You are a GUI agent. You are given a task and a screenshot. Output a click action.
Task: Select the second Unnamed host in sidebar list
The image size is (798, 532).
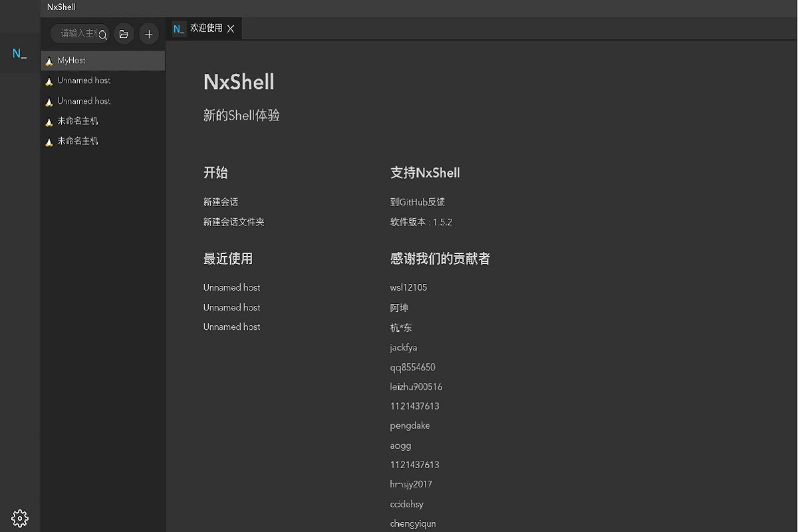pyautogui.click(x=103, y=101)
